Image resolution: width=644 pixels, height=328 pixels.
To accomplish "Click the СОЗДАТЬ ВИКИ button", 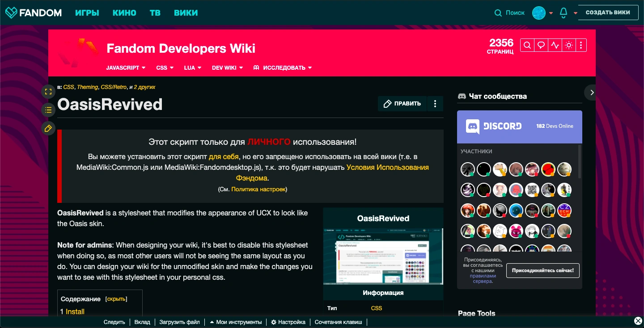I will [x=608, y=13].
